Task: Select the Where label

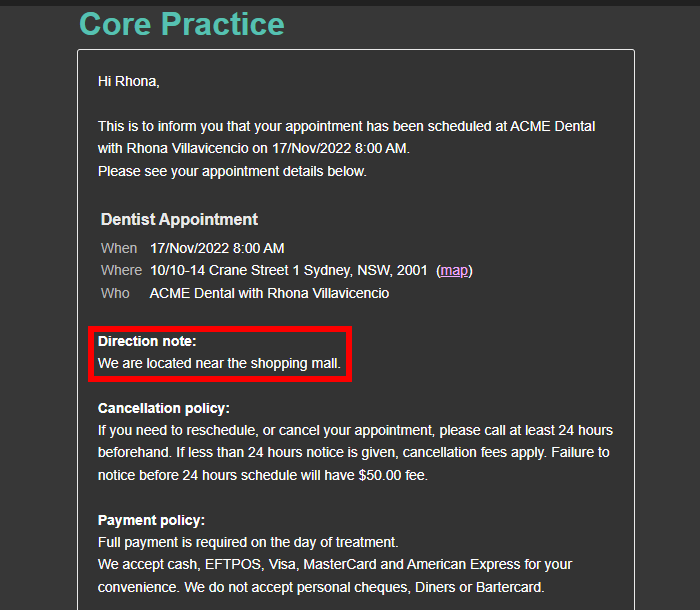Action: [x=121, y=271]
